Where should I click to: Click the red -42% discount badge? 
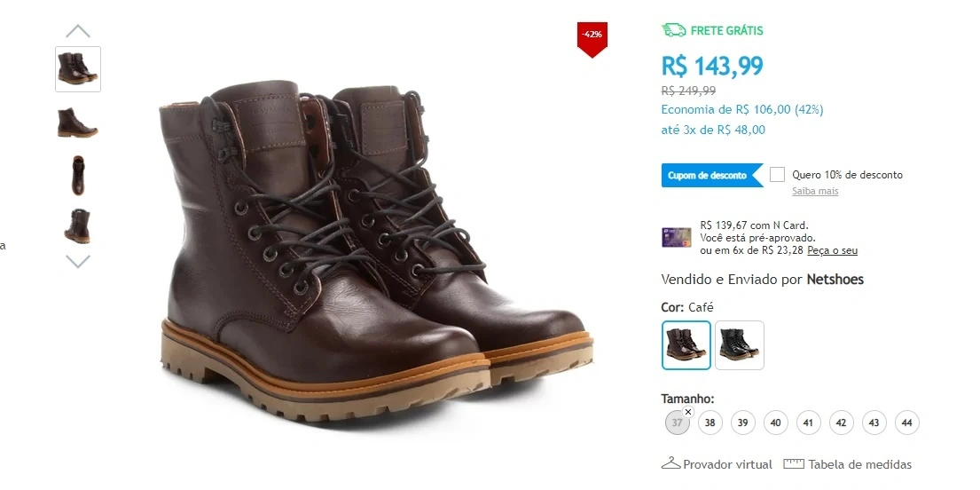pyautogui.click(x=592, y=37)
